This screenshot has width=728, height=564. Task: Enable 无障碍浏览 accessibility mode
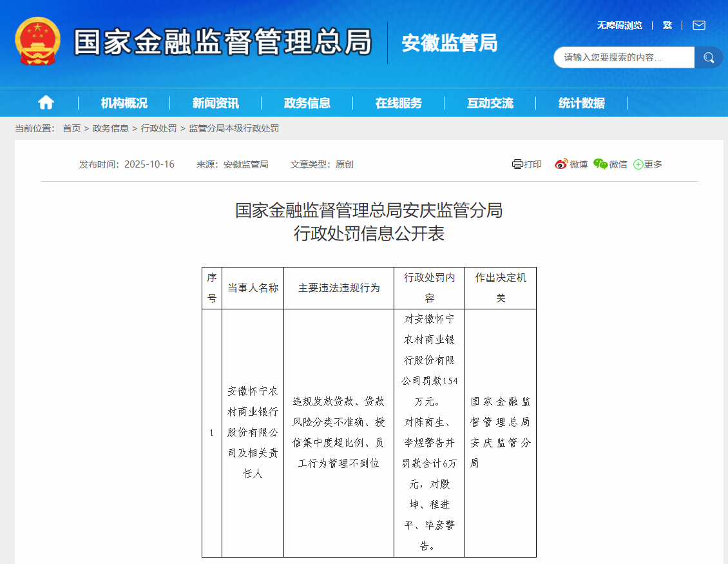619,25
